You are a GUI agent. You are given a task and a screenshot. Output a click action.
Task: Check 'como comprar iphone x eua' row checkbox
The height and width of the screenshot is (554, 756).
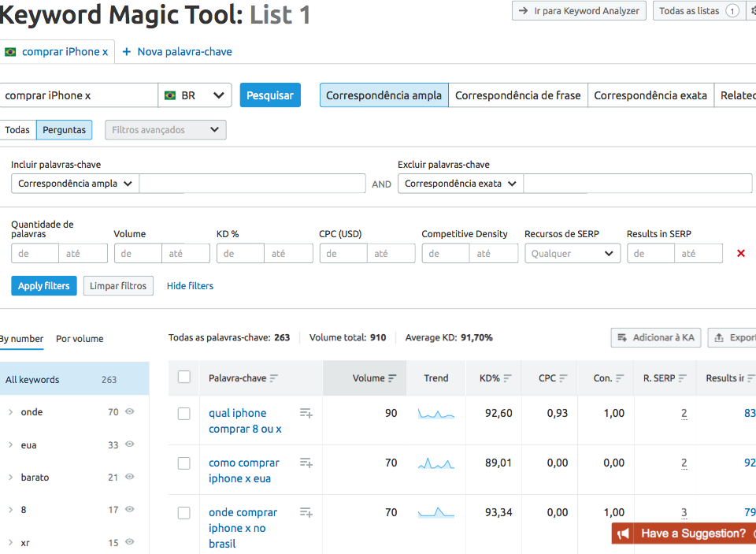[184, 463]
